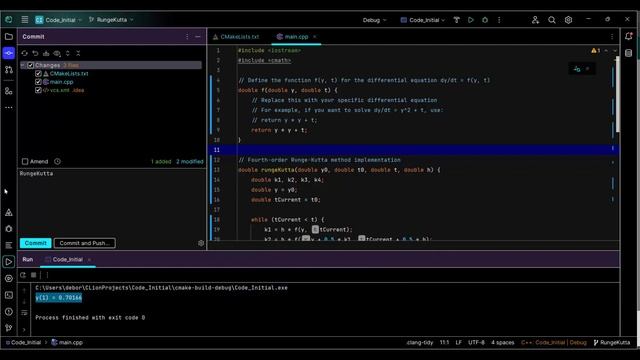The width and height of the screenshot is (640, 360).
Task: Go to previous highlighted problem arrow
Action: point(606,51)
